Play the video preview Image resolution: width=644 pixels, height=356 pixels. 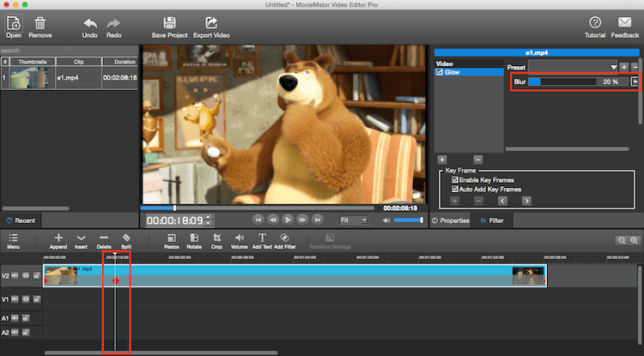288,220
